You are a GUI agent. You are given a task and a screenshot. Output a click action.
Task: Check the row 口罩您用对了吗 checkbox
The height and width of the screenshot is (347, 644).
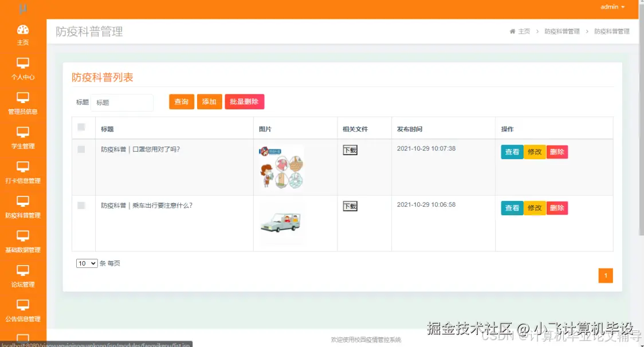coord(81,149)
